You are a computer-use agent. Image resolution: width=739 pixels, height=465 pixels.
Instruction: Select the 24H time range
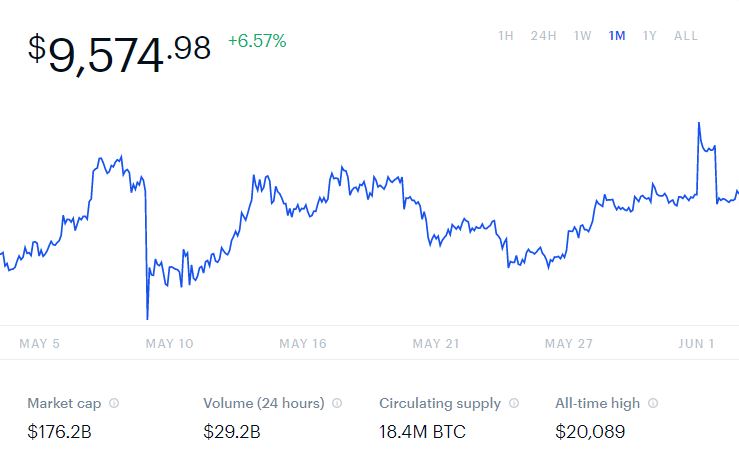click(544, 36)
